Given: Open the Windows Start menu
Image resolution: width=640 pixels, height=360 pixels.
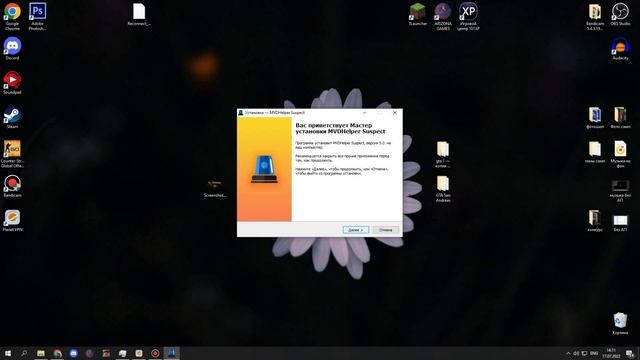Looking at the screenshot, I should click(8, 353).
